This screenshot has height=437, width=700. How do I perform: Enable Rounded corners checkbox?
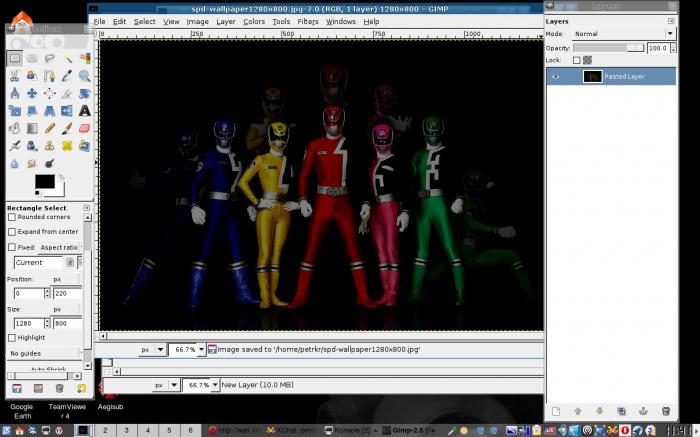click(12, 217)
